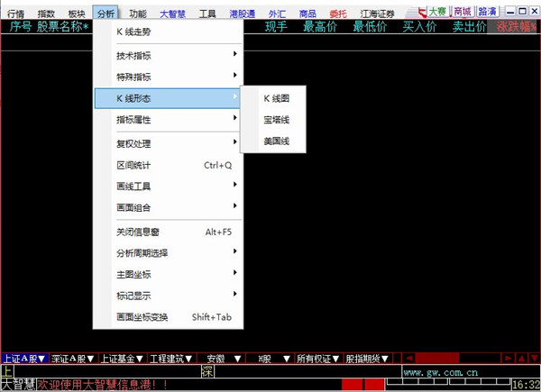Open the 工程建筑 dropdown tab

pyautogui.click(x=171, y=359)
